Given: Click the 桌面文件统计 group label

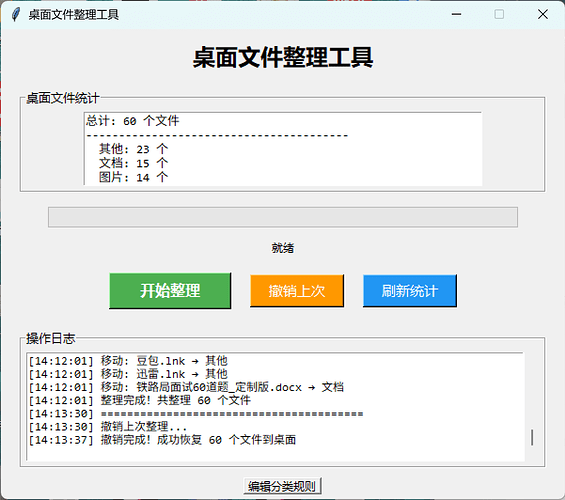Looking at the screenshot, I should coord(63,98).
